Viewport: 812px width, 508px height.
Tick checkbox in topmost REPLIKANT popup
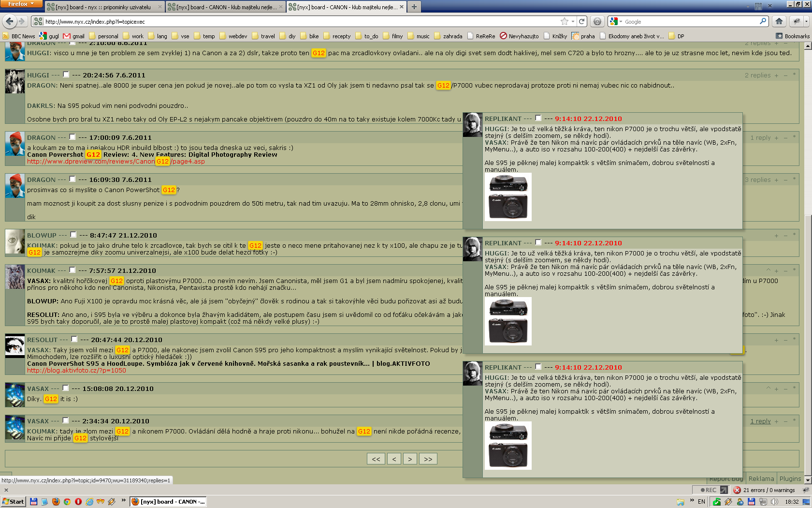538,118
